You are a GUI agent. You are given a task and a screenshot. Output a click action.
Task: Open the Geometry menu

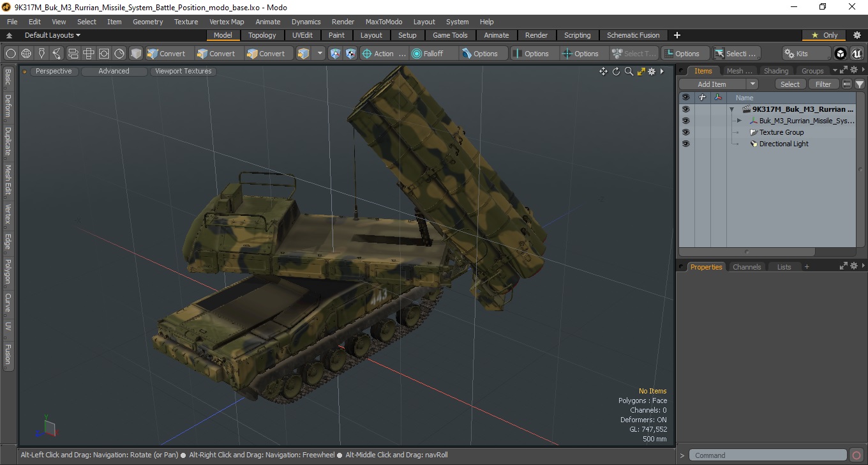coord(147,22)
